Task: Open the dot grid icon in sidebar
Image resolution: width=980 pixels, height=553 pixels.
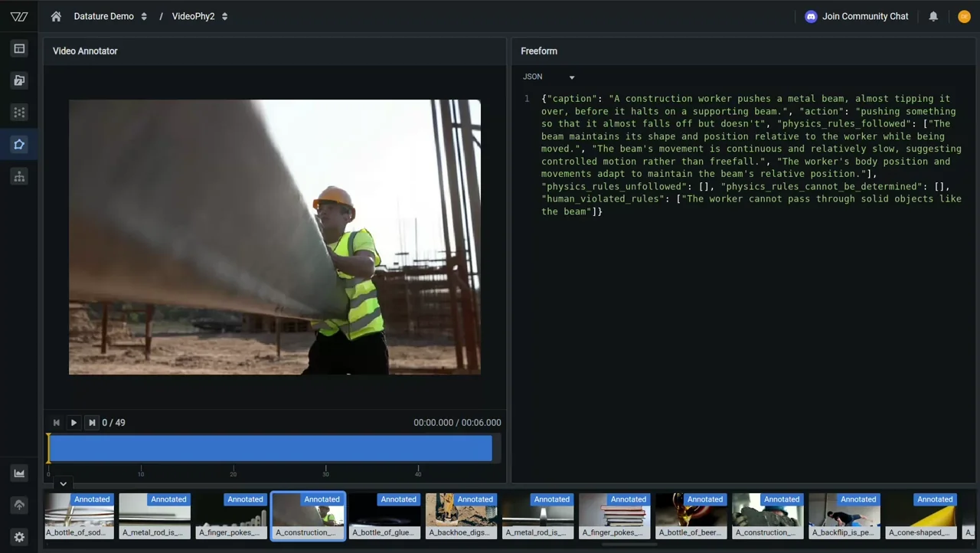Action: coord(19,113)
